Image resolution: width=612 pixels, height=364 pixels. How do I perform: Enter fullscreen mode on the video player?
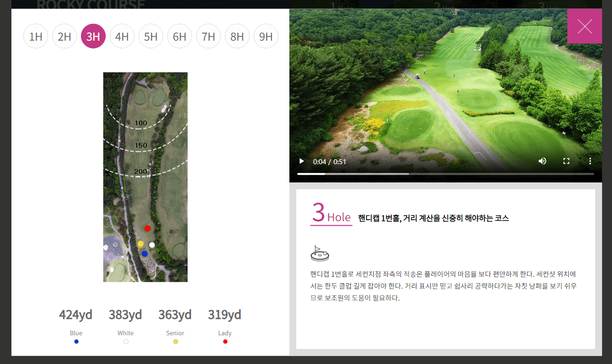click(566, 161)
